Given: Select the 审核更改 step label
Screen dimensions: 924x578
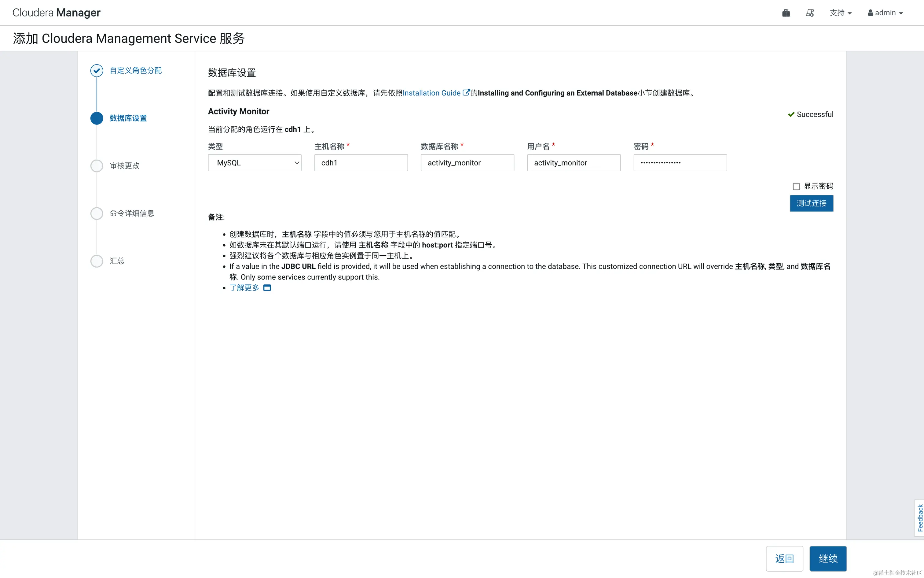Looking at the screenshot, I should point(124,166).
